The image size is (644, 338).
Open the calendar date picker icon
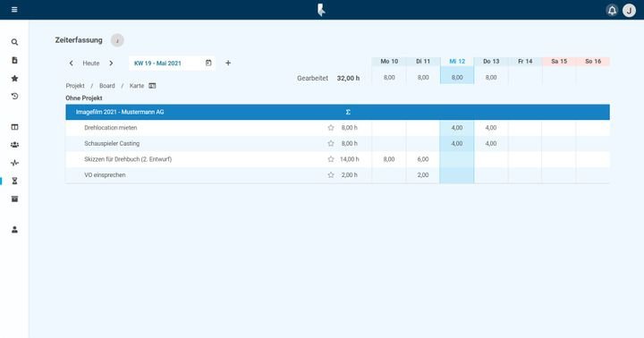point(208,63)
